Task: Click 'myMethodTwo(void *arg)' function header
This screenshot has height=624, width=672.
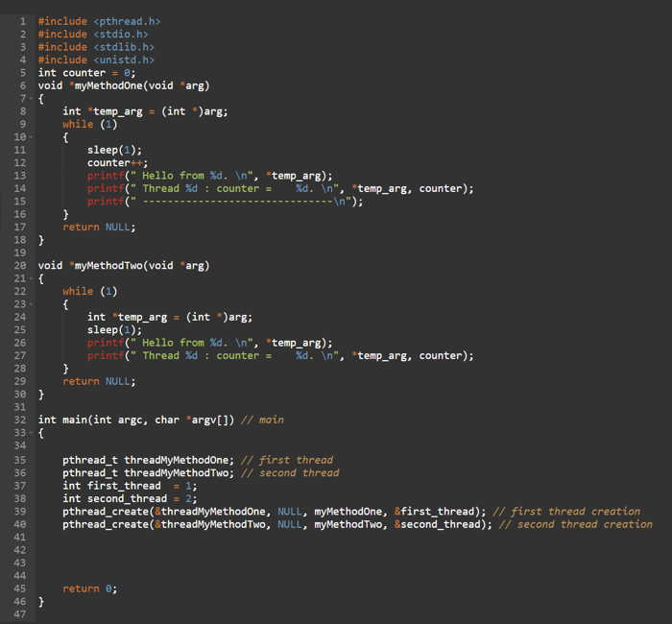Action: pyautogui.click(x=142, y=266)
